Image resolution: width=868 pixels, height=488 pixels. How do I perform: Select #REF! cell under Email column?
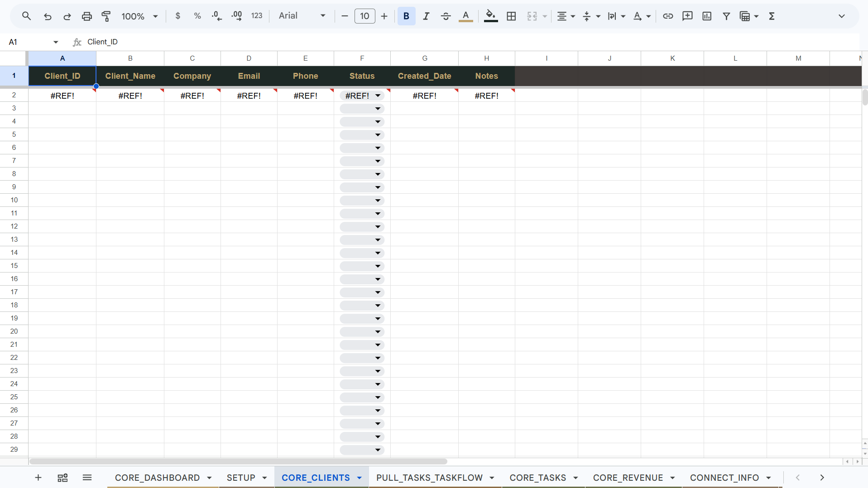249,96
